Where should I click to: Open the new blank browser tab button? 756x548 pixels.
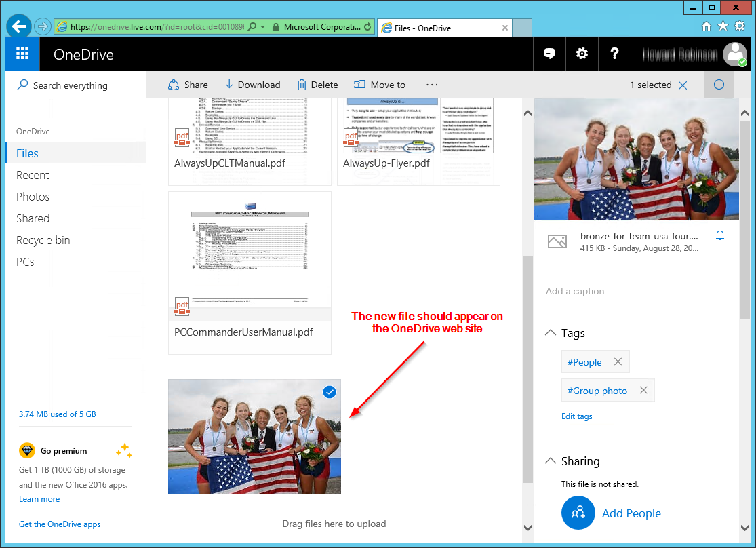522,28
